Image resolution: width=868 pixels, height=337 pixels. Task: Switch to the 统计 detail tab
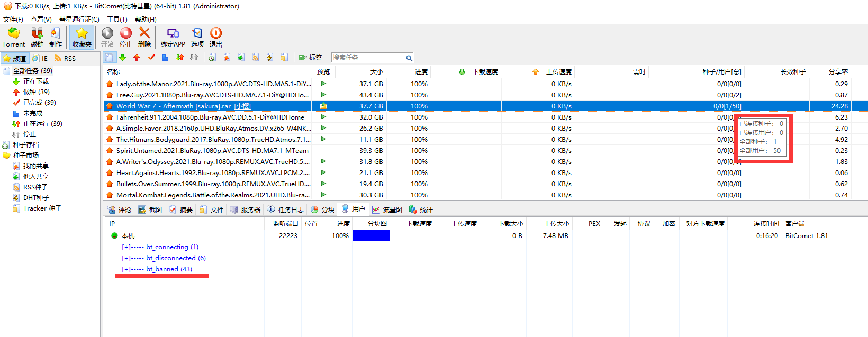[x=421, y=210]
